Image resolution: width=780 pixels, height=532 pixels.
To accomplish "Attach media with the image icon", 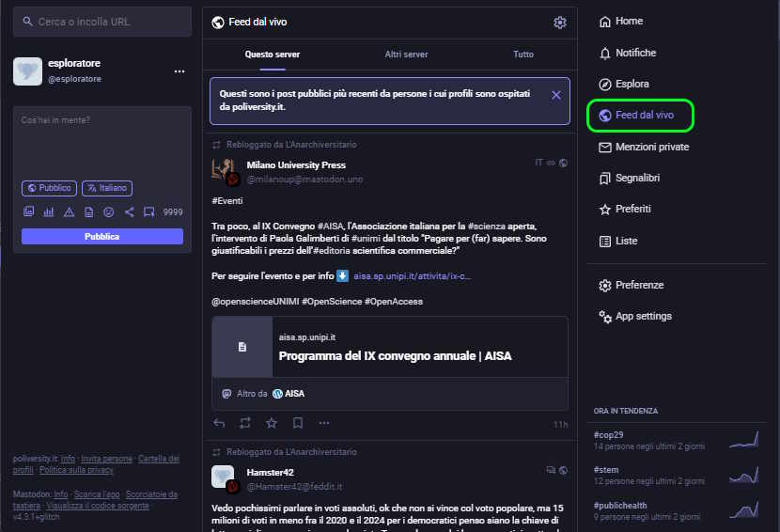I will coord(29,212).
